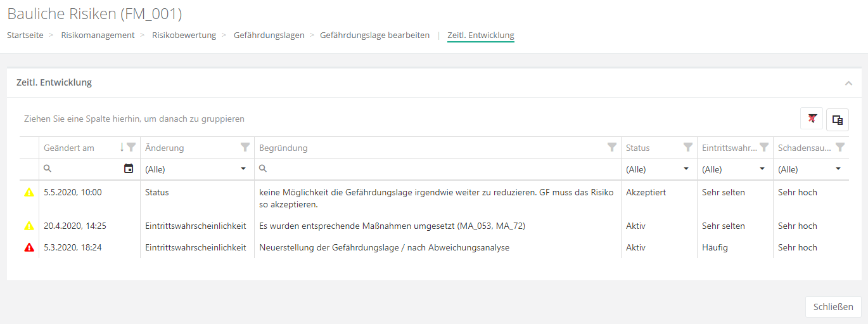Image resolution: width=868 pixels, height=324 pixels.
Task: Click filter icon in Änderung header
Action: [x=245, y=147]
